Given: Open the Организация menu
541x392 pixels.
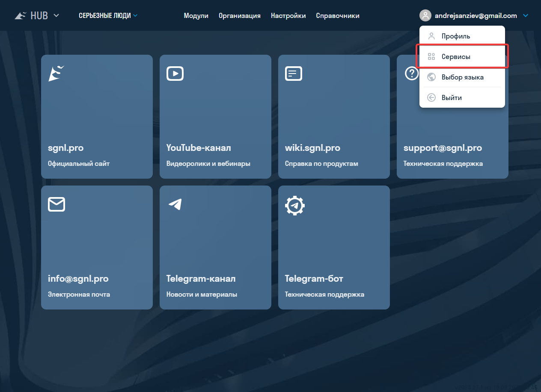Looking at the screenshot, I should (239, 16).
